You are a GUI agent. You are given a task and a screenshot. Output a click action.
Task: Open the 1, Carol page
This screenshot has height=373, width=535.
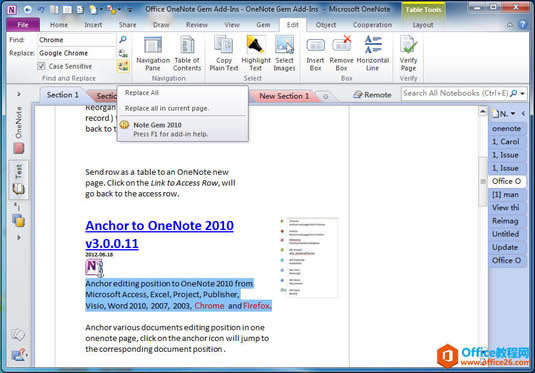point(507,142)
